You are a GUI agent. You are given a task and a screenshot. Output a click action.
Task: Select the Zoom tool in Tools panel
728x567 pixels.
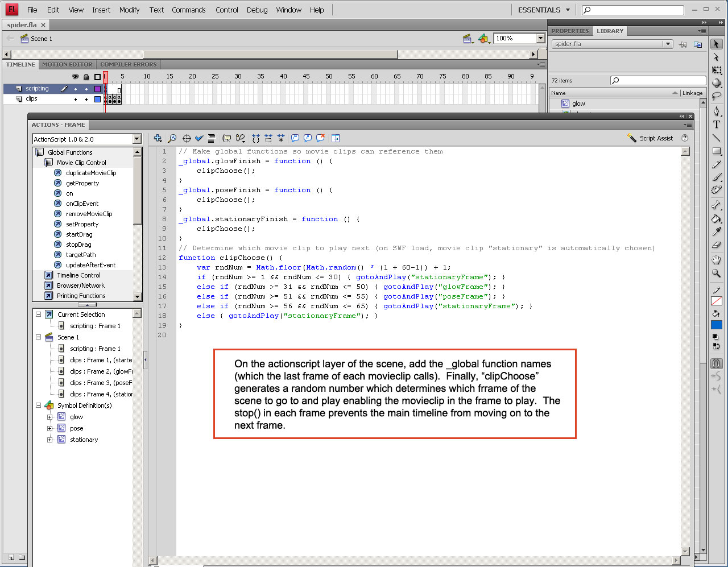716,274
